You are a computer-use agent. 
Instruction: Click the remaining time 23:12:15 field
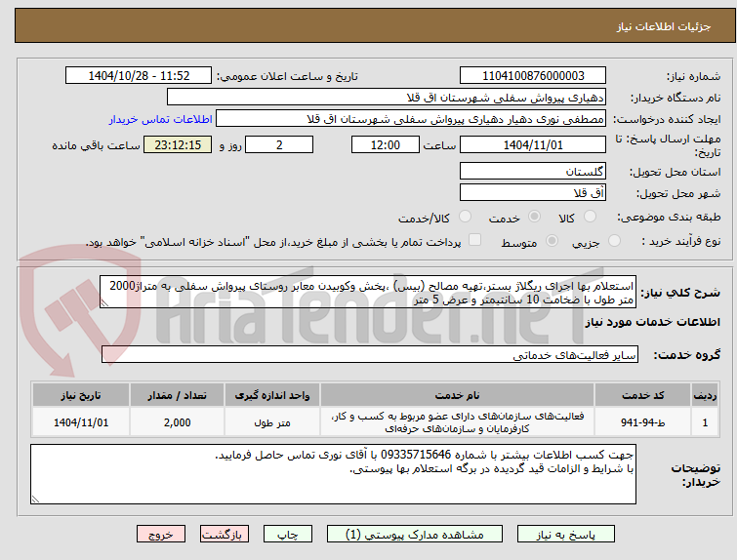(x=178, y=144)
